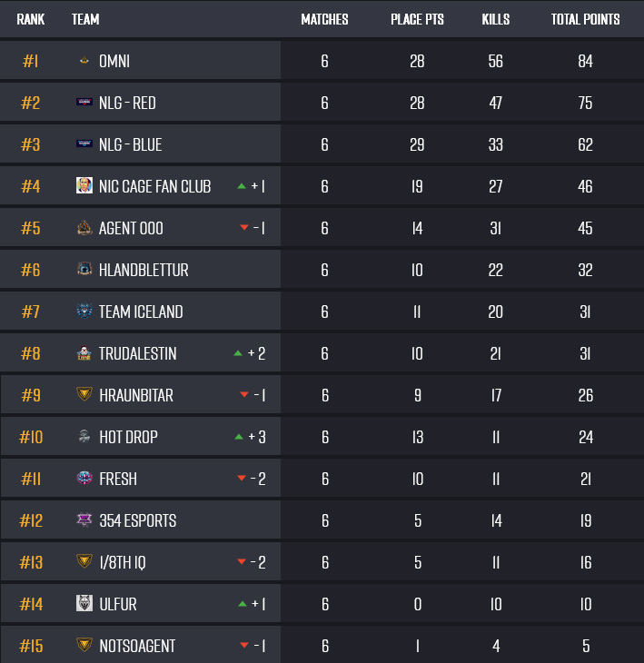Click the NLG - RED team logo

tap(84, 102)
